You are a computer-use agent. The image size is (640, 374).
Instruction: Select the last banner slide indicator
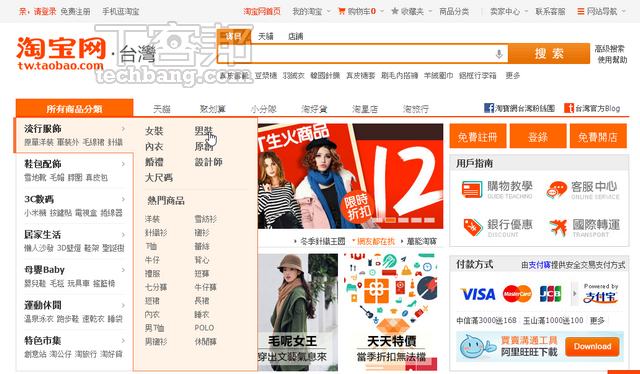pos(429,220)
